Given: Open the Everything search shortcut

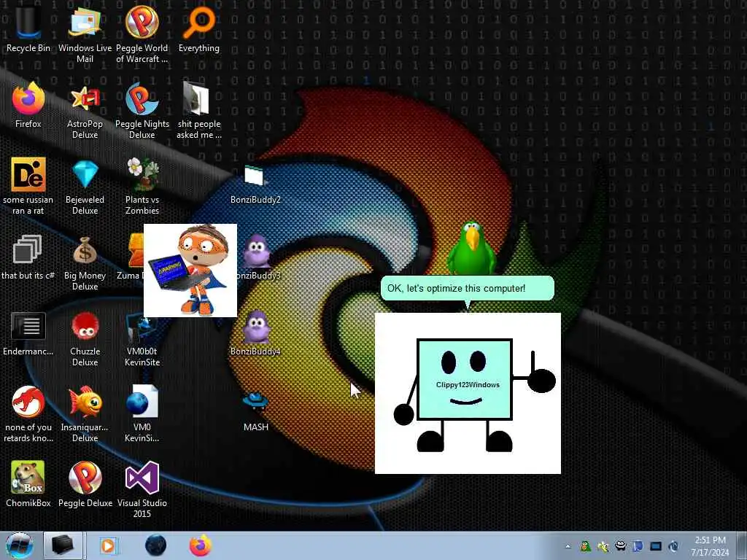Looking at the screenshot, I should click(199, 28).
